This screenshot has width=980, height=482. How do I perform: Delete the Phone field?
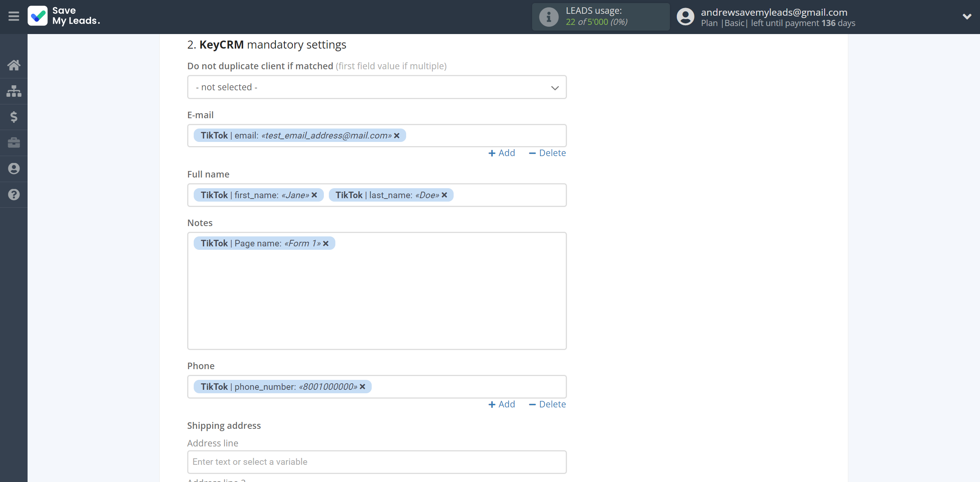pyautogui.click(x=547, y=404)
